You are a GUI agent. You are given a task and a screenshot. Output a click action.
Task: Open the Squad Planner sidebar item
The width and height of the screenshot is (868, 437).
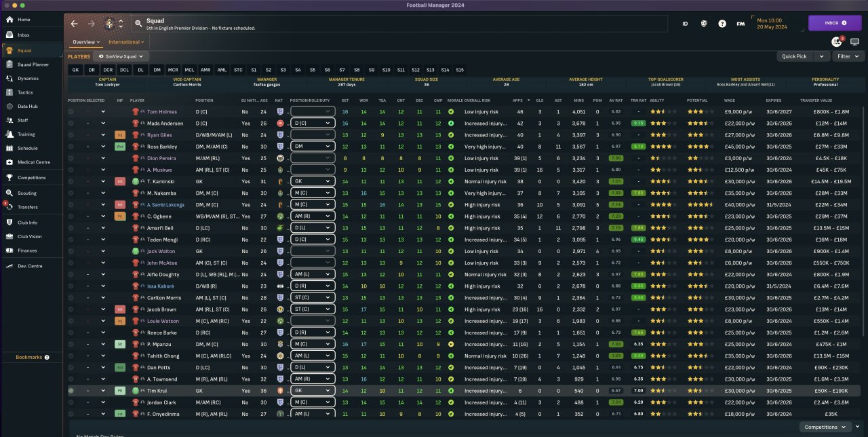point(31,64)
